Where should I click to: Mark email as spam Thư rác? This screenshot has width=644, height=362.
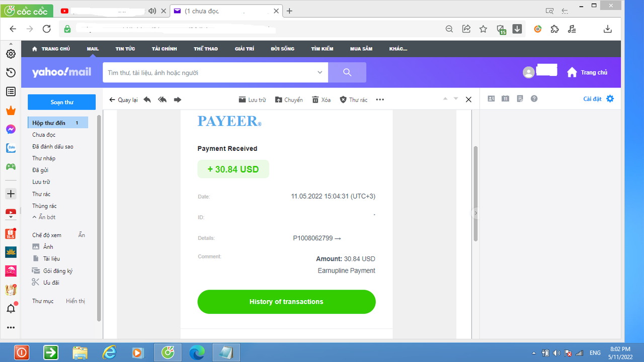point(354,100)
